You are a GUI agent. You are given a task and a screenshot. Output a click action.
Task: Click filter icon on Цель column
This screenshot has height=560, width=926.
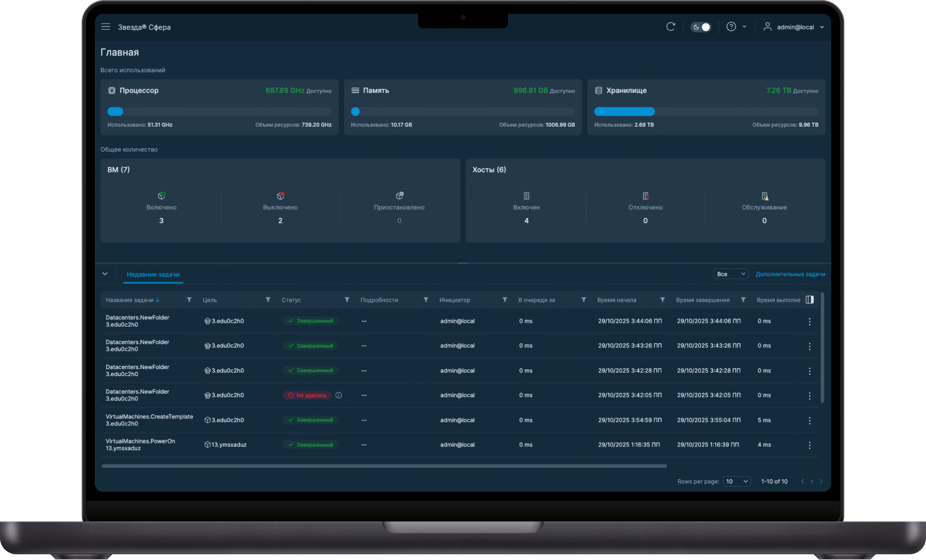268,300
